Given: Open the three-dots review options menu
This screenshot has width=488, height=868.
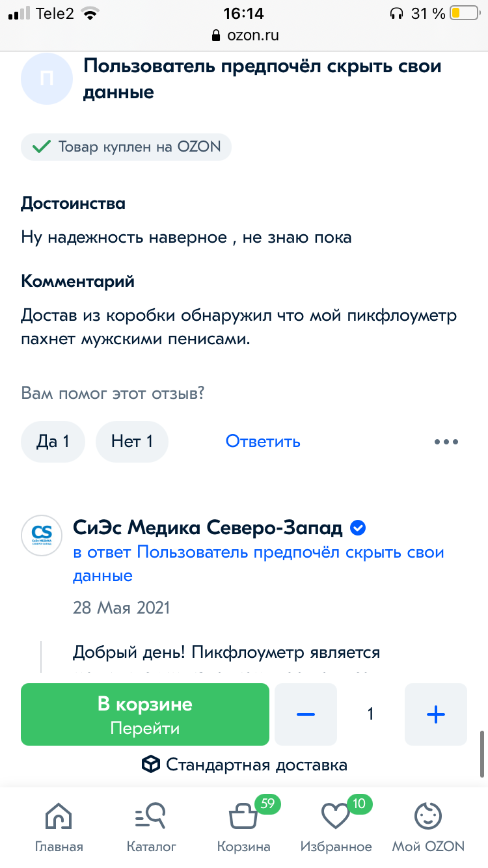Looking at the screenshot, I should (446, 442).
